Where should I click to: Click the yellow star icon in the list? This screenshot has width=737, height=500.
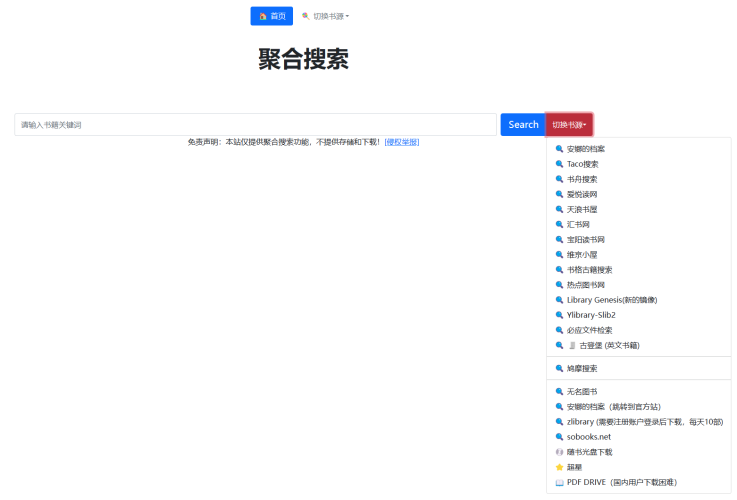pos(559,467)
